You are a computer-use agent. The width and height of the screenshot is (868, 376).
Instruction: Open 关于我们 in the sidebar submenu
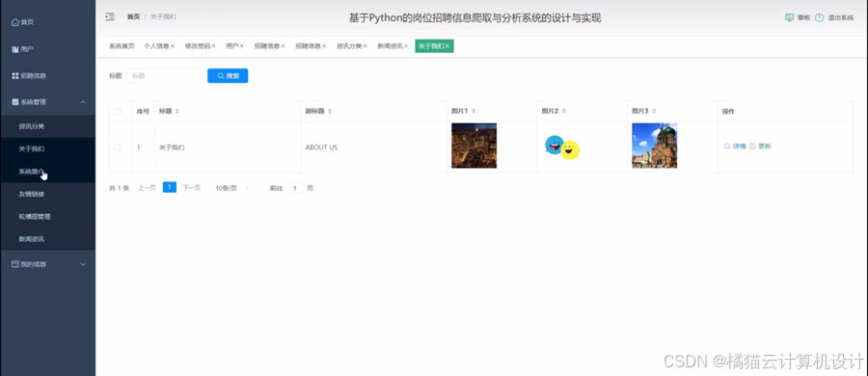tap(32, 149)
